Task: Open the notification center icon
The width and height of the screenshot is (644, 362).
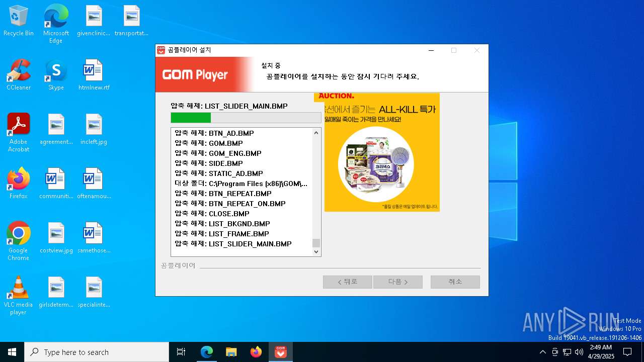Action: pyautogui.click(x=627, y=352)
